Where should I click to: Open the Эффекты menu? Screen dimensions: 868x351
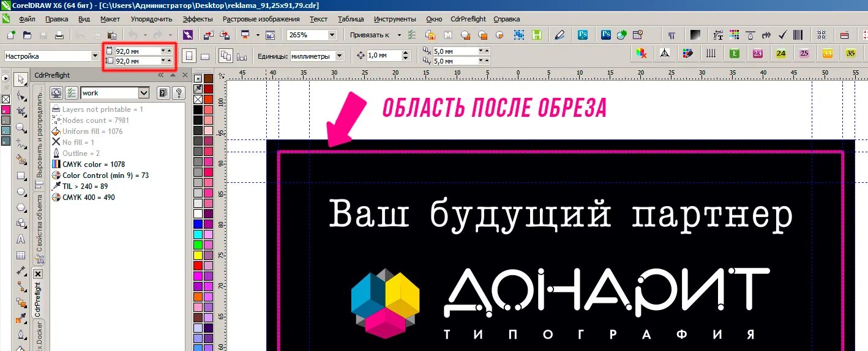[198, 19]
